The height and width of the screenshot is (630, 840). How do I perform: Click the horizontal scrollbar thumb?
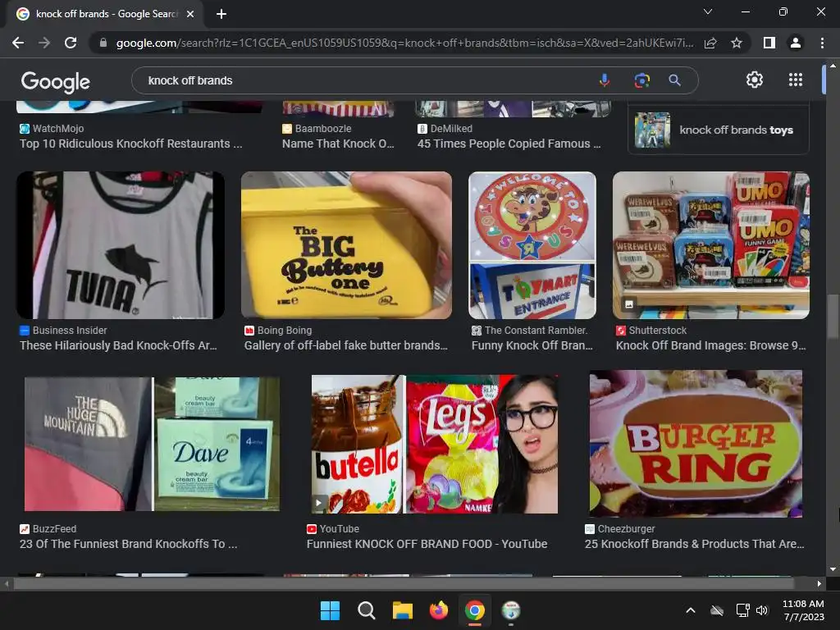[x=403, y=583]
